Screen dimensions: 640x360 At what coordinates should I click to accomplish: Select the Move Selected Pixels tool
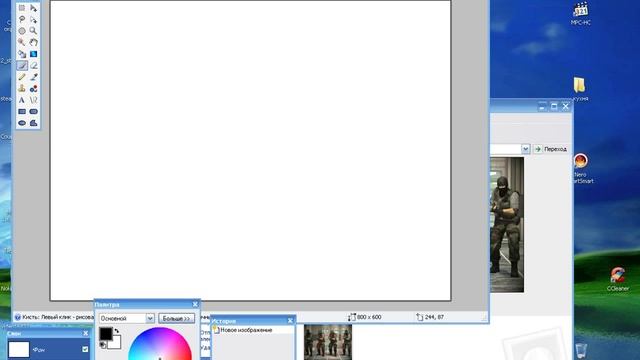click(33, 8)
